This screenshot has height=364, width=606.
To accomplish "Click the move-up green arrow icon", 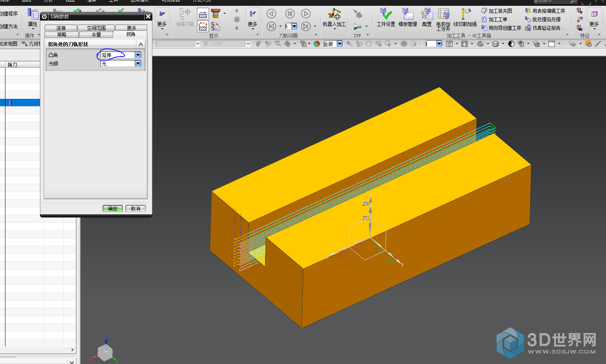I will pyautogui.click(x=237, y=11).
